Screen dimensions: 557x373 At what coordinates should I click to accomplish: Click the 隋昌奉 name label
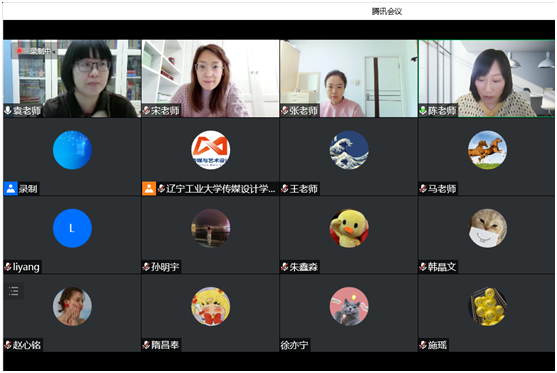166,345
